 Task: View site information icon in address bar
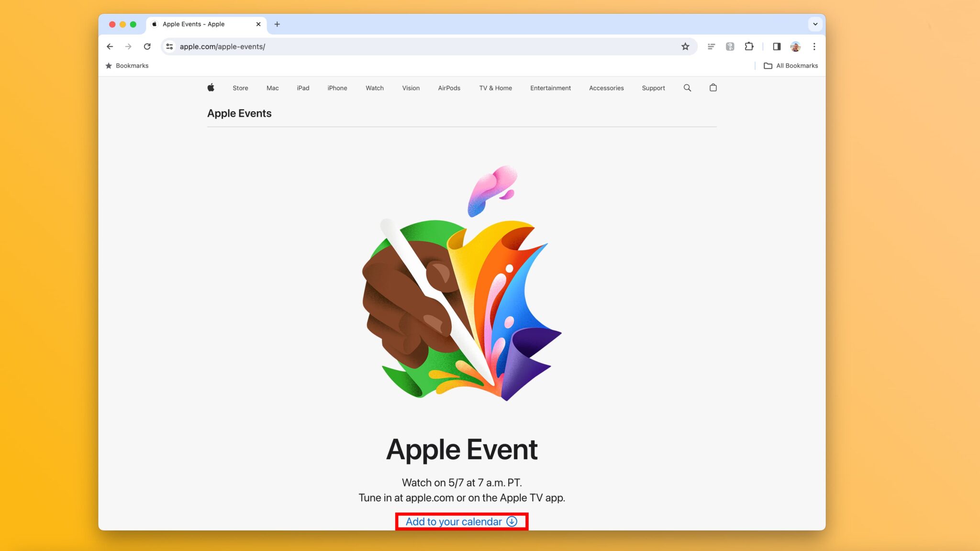pyautogui.click(x=169, y=46)
